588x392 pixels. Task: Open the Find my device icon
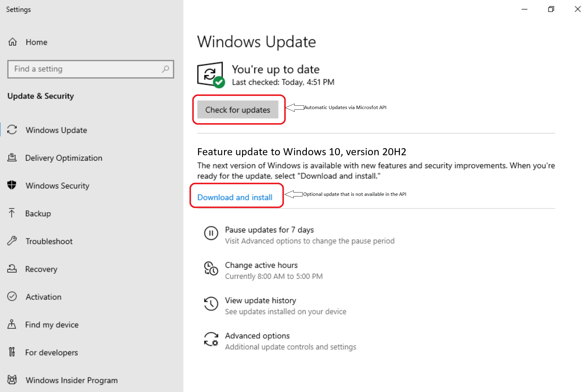pyautogui.click(x=12, y=324)
